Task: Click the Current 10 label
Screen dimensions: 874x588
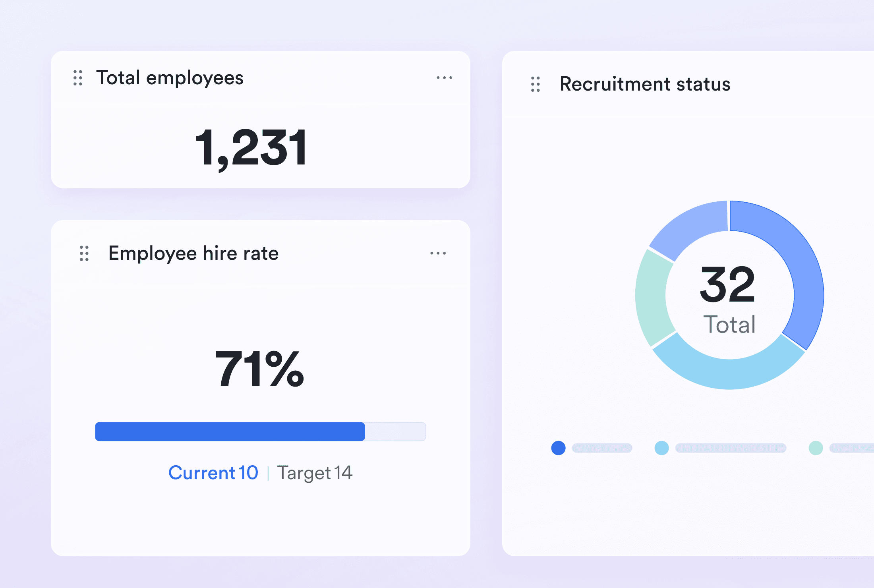Action: [x=213, y=473]
